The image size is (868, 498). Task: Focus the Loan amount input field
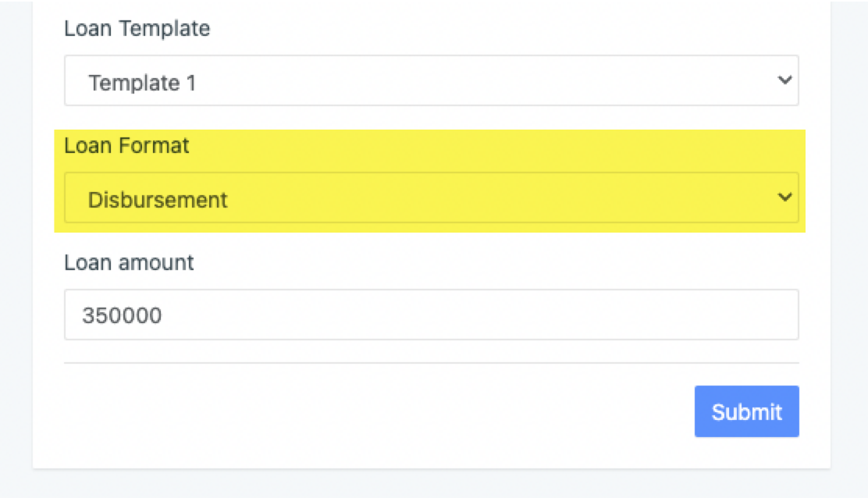click(x=431, y=315)
